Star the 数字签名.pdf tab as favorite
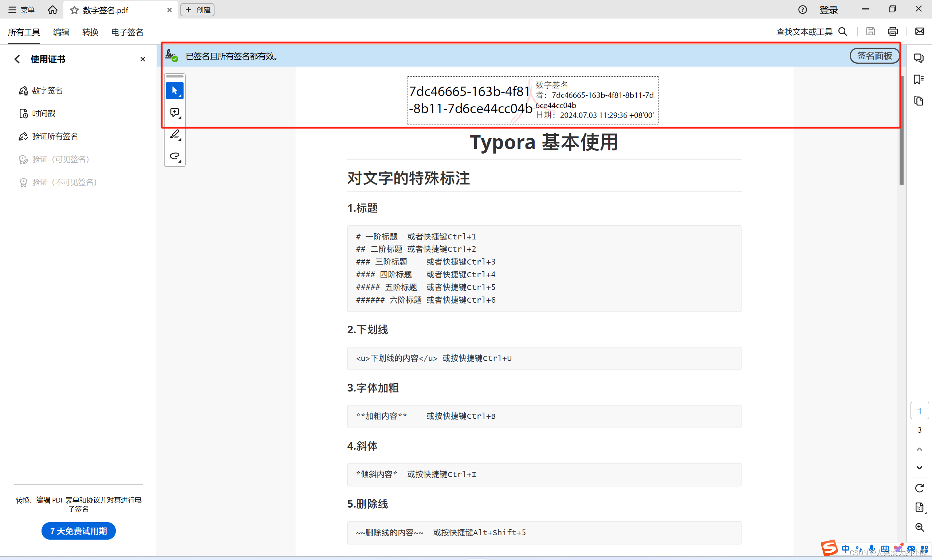This screenshot has width=932, height=560. coord(74,10)
